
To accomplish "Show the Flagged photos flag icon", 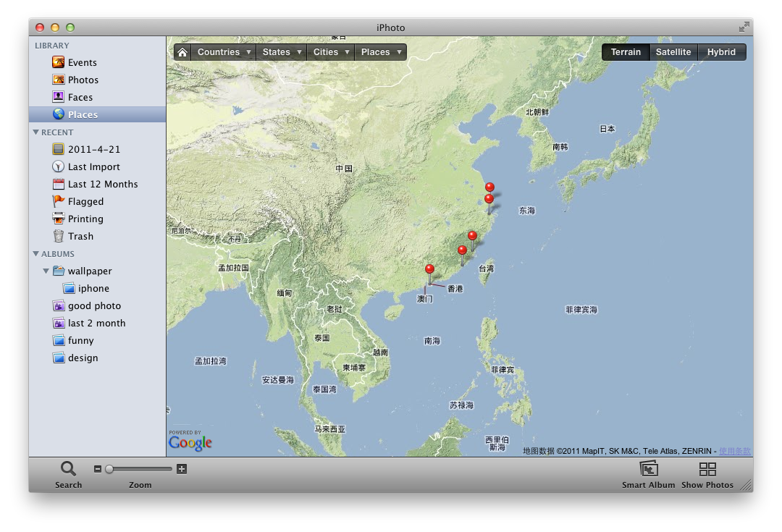I will [x=59, y=201].
